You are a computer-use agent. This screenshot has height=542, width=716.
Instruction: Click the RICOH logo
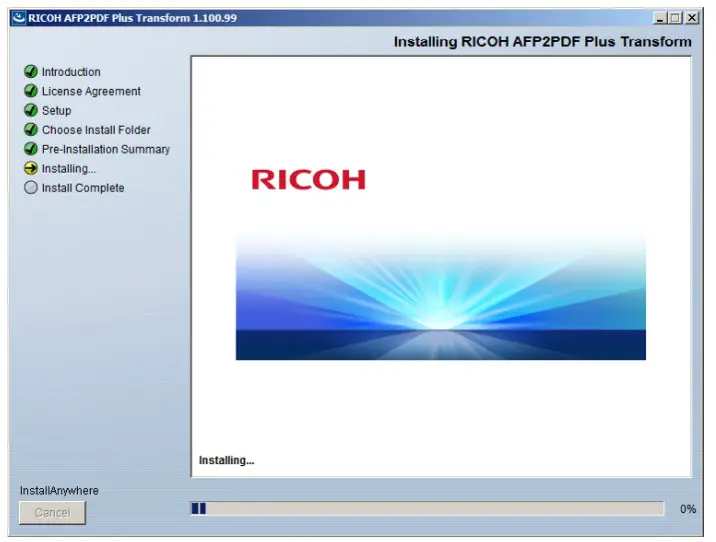pyautogui.click(x=308, y=179)
